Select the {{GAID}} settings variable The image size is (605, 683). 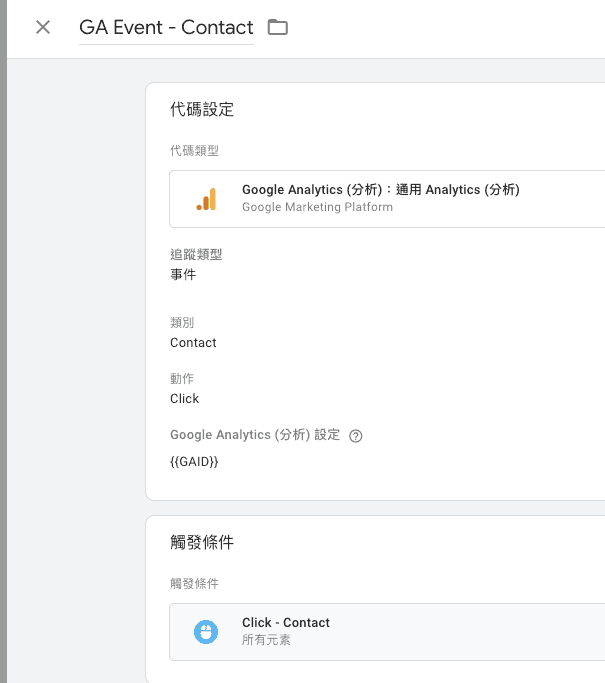(x=194, y=462)
